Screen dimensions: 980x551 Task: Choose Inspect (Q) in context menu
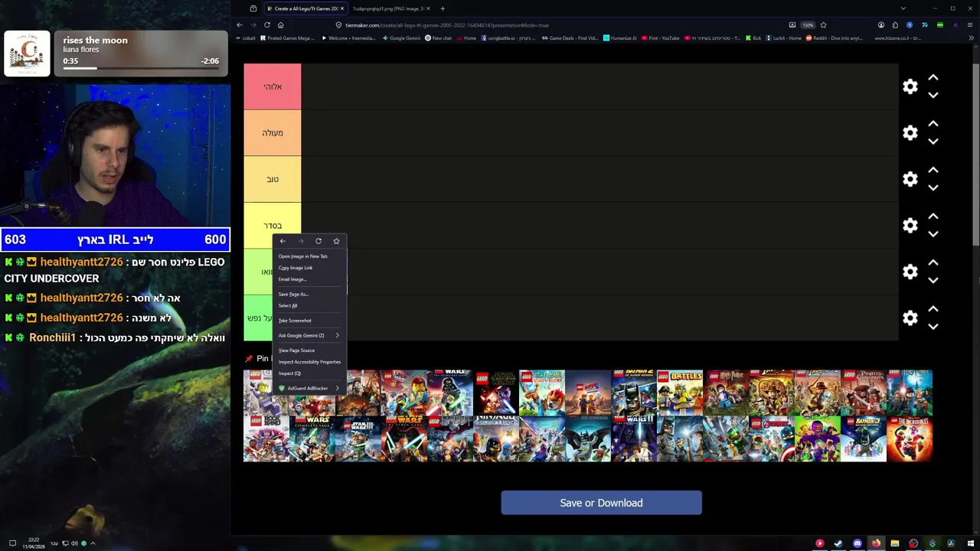309,373
